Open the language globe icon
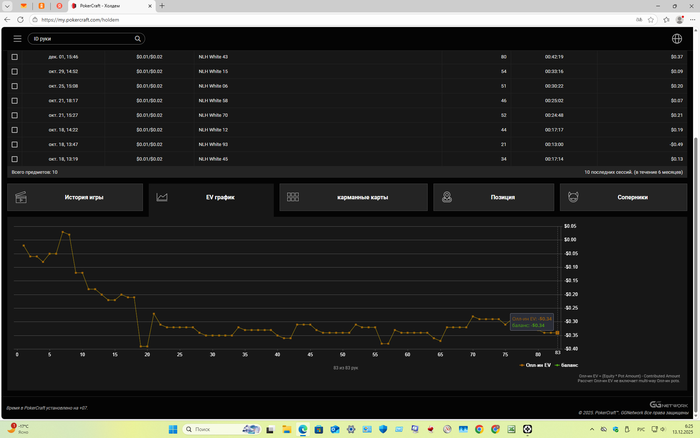700x438 pixels. pyautogui.click(x=677, y=39)
